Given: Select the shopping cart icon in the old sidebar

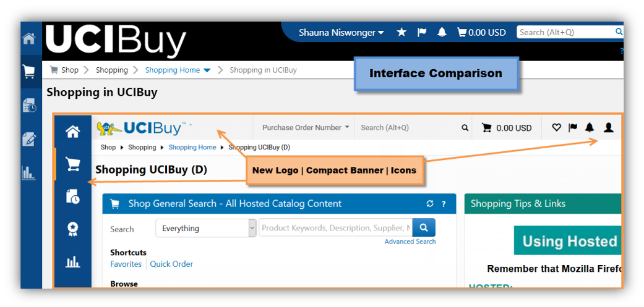Looking at the screenshot, I should coord(28,72).
